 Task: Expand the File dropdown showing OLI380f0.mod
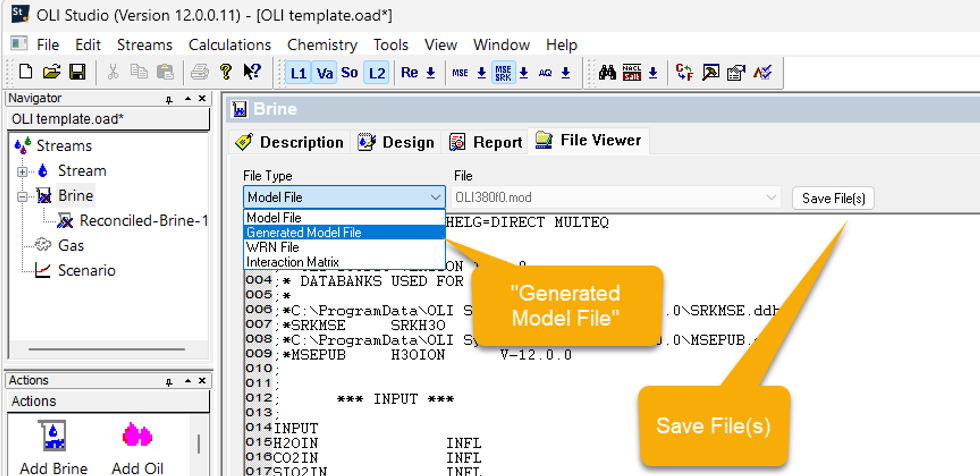[770, 197]
